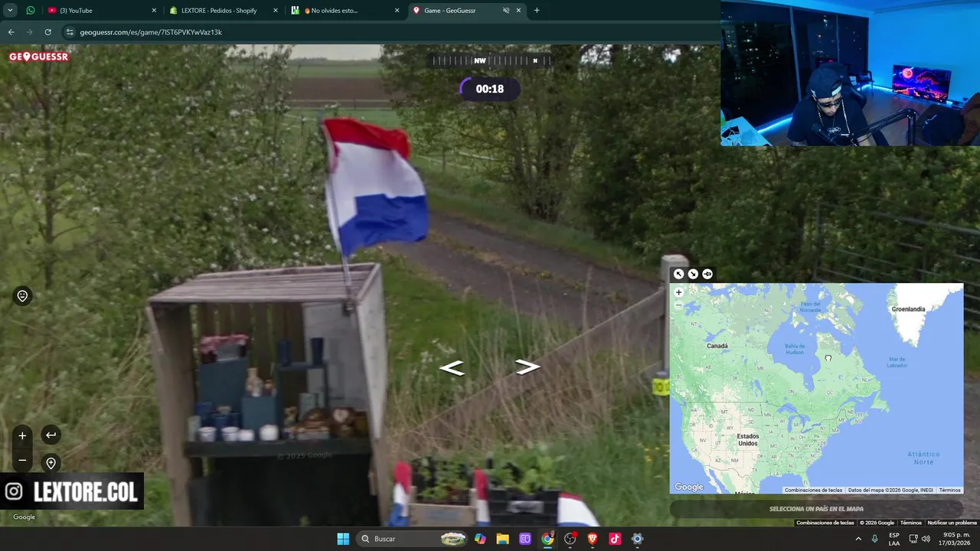Close the No olvides esto tab
Screen dimensions: 980x551
click(397, 11)
